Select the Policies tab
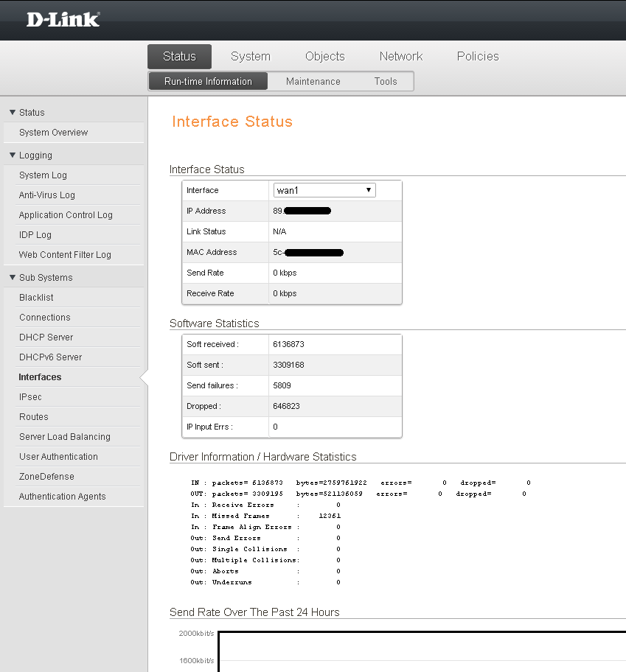The image size is (626, 672). click(x=477, y=57)
